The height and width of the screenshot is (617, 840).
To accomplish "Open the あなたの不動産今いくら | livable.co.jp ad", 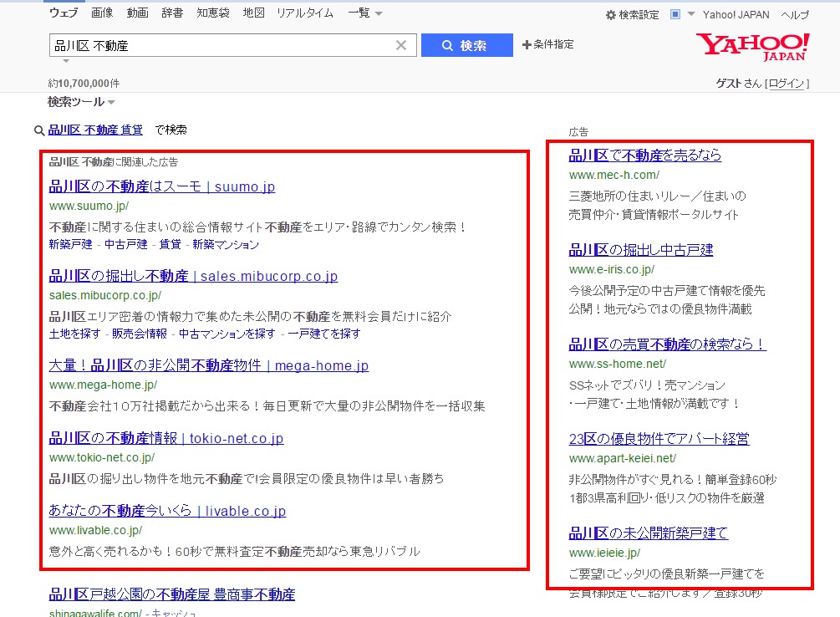I will point(167,511).
